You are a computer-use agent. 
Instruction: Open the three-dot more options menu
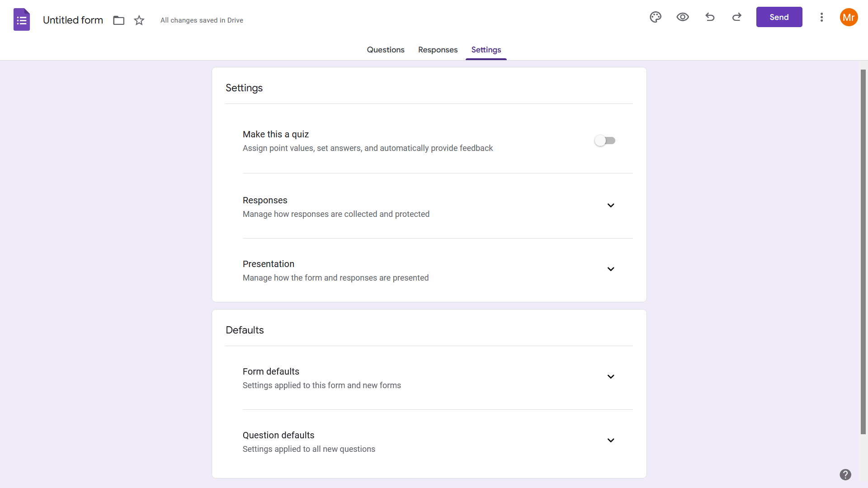click(821, 17)
